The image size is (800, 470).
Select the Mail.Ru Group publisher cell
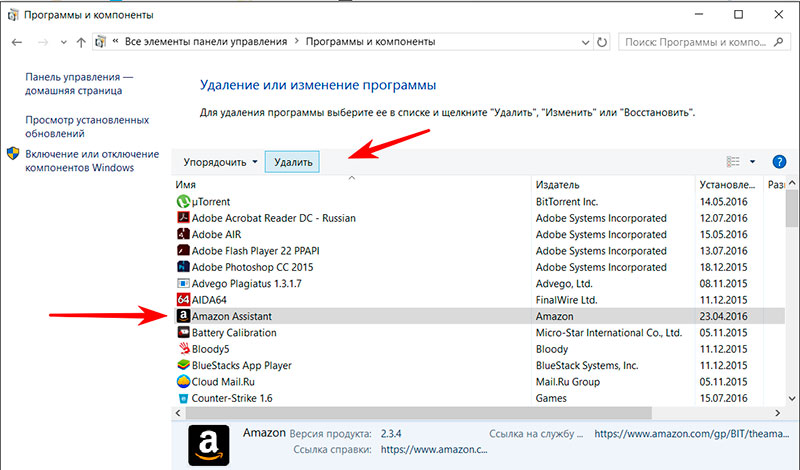(568, 381)
